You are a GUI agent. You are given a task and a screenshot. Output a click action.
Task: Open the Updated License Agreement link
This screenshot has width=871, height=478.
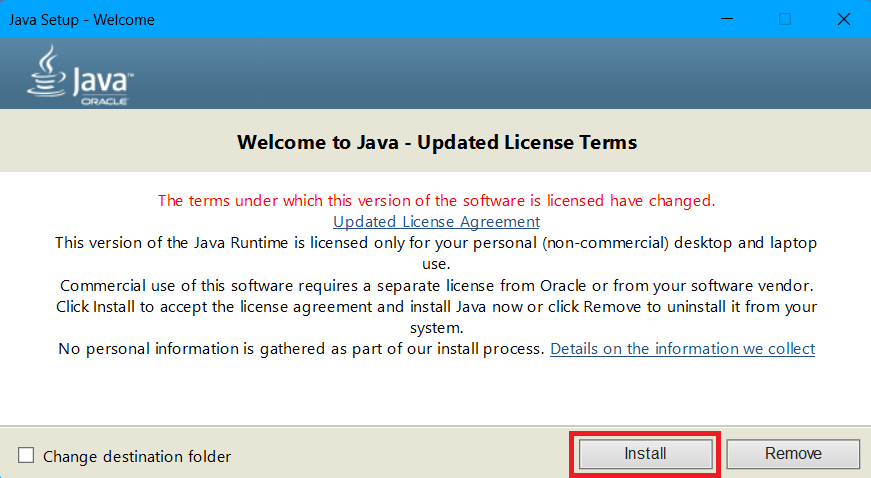[x=436, y=221]
